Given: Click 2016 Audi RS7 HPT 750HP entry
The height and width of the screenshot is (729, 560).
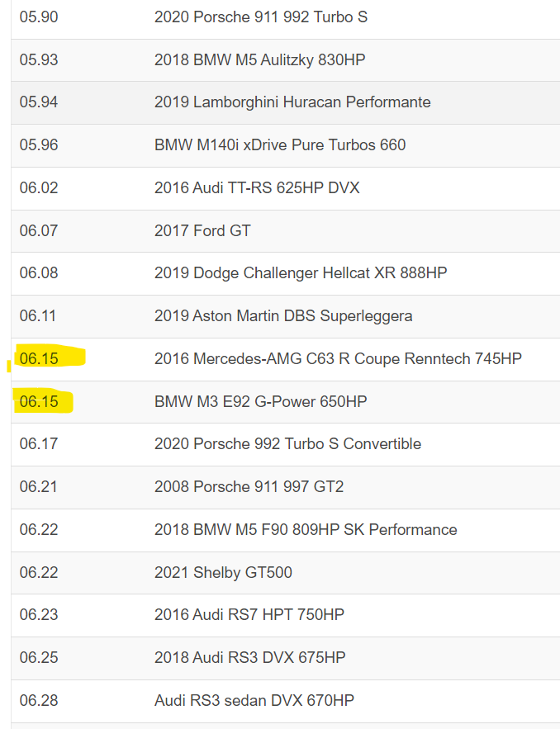Looking at the screenshot, I should [249, 614].
